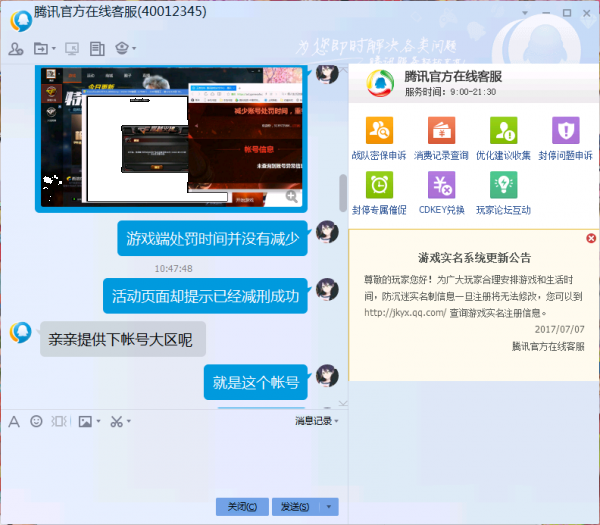This screenshot has height=525, width=600.
Task: Click chat scroll down arrow
Action: [343, 403]
